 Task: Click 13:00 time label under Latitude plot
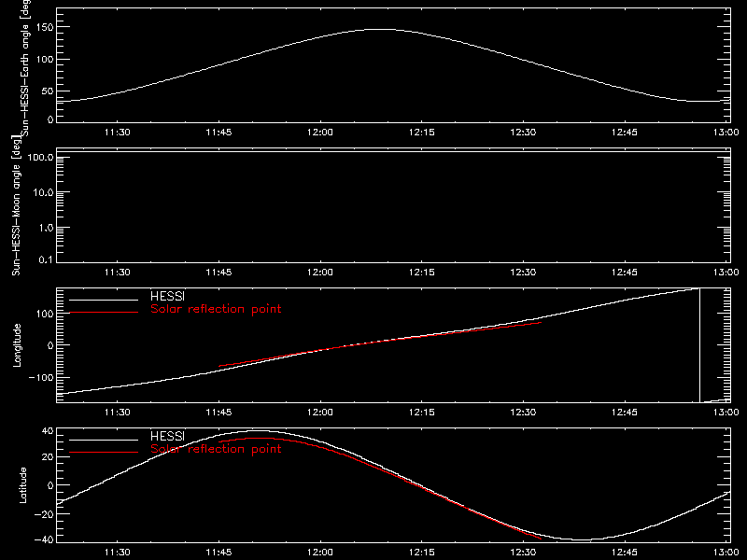pyautogui.click(x=726, y=553)
